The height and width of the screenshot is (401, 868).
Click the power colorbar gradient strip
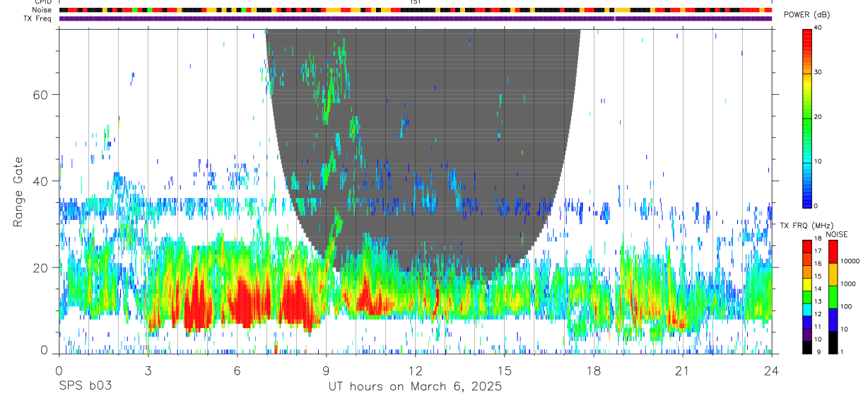click(807, 117)
